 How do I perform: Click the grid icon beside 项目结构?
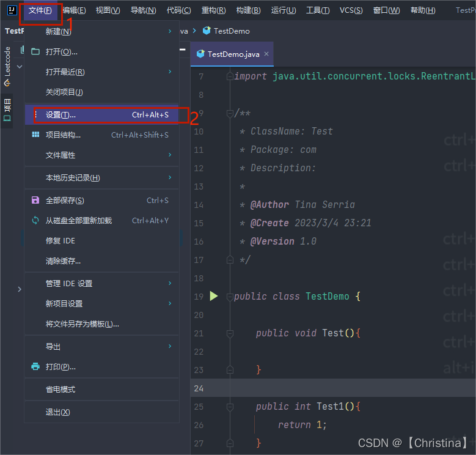[35, 135]
